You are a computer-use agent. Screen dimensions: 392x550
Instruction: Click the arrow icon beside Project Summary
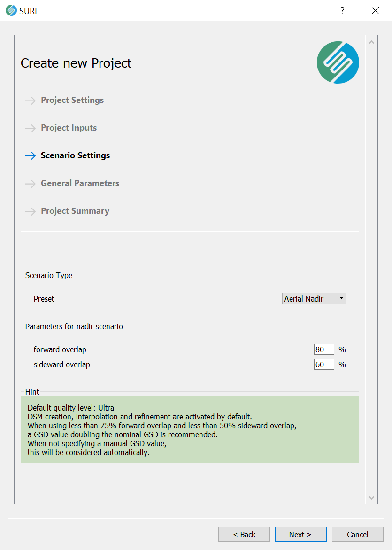click(30, 211)
